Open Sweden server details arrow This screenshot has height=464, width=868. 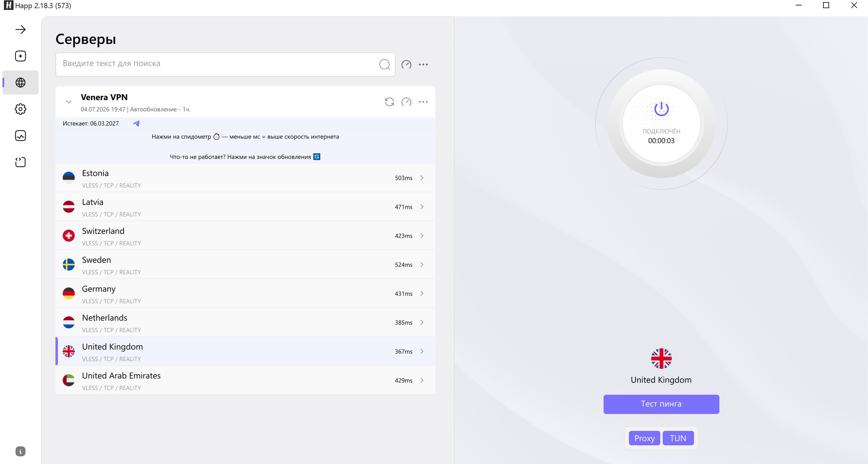tap(422, 265)
